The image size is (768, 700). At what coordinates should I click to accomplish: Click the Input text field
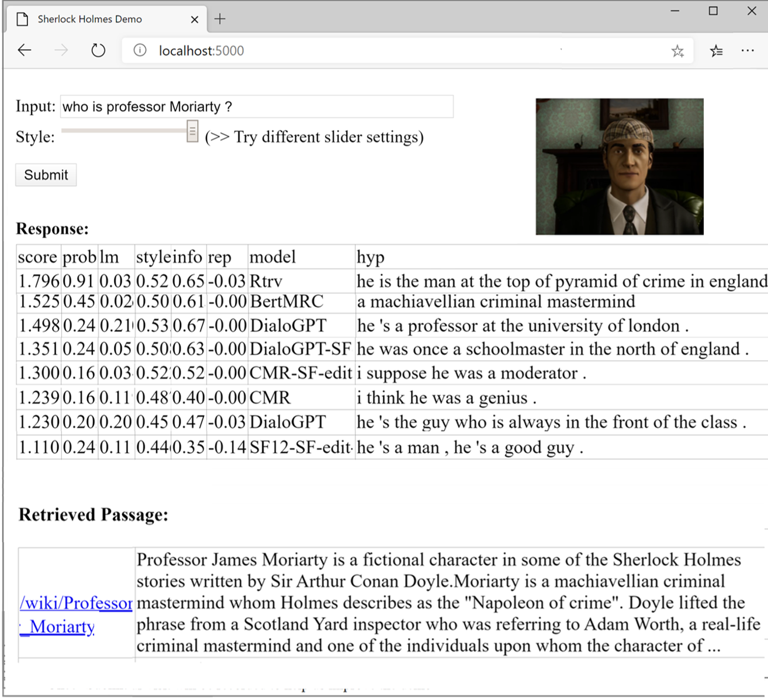pyautogui.click(x=257, y=106)
